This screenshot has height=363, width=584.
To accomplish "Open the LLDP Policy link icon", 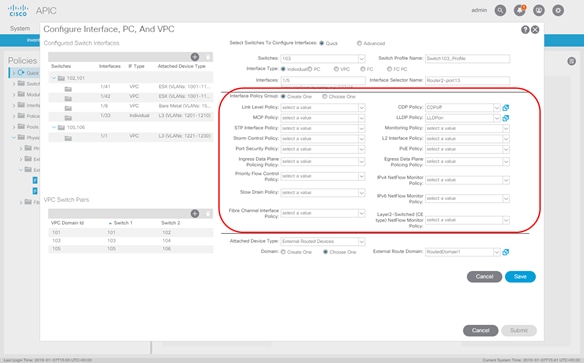I will click(505, 118).
